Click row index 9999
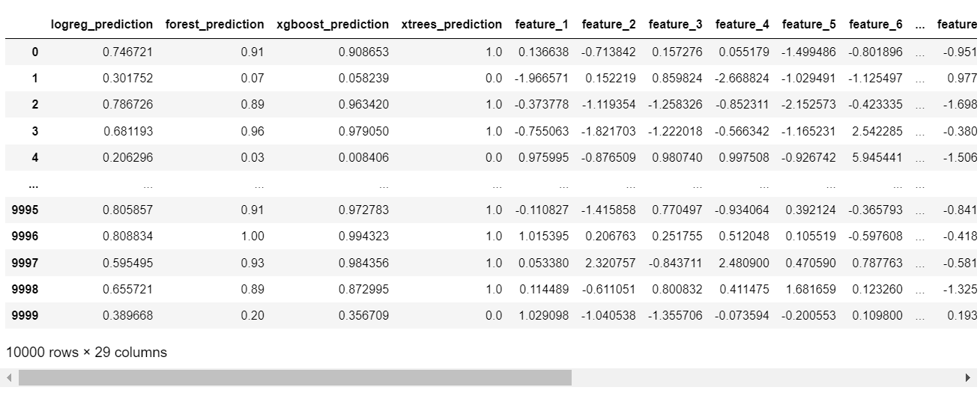Screen dimensions: 980x393 pyautogui.click(x=25, y=316)
